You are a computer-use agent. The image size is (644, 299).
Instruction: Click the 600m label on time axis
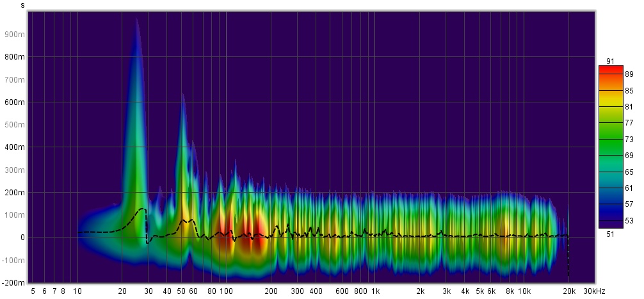point(15,102)
